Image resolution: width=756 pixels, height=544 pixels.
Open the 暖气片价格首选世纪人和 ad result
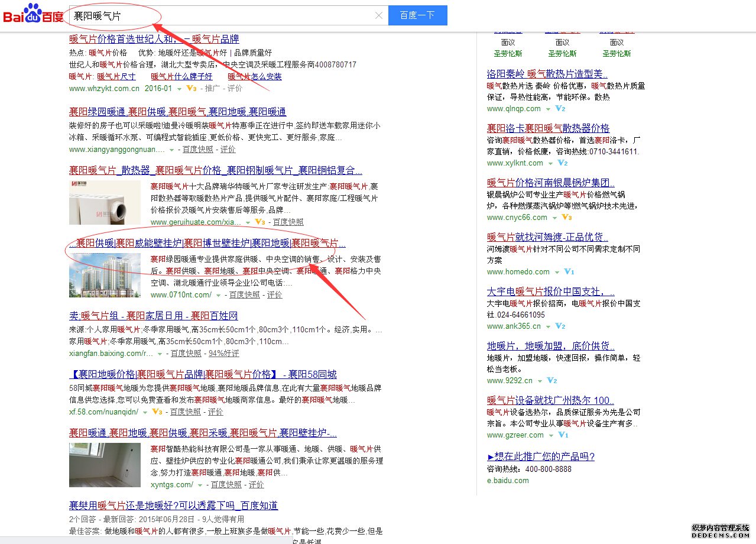[154, 39]
